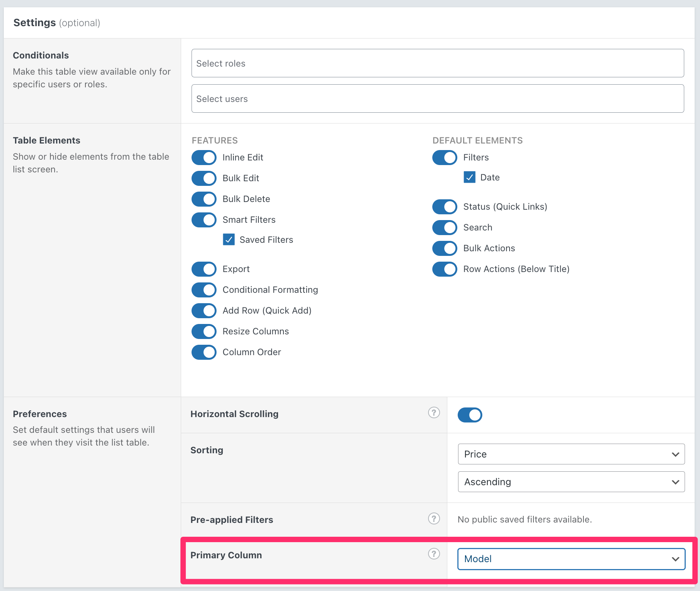The image size is (700, 591).
Task: Uncheck Saved Filters
Action: pyautogui.click(x=229, y=239)
